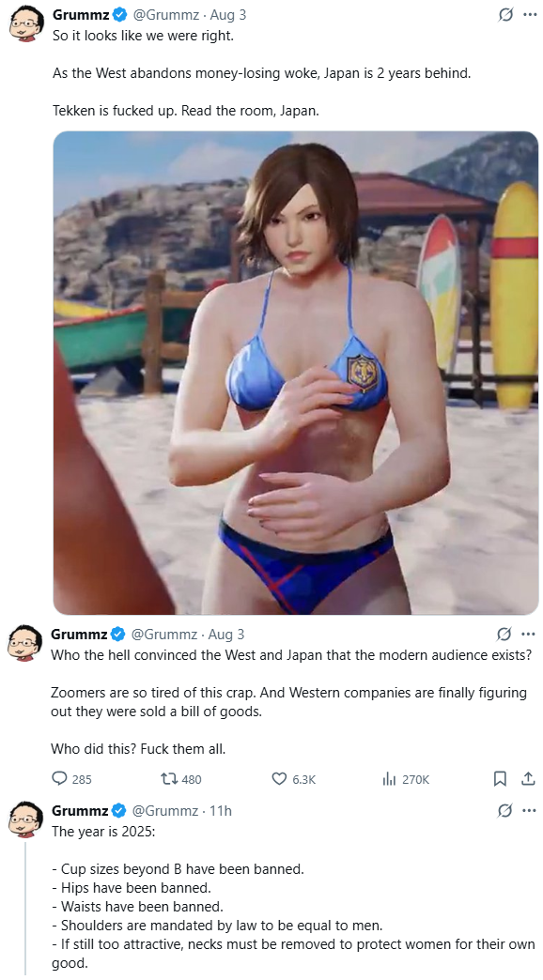Screen dimensions: 543x980
Task: Click the verified badge on 11h tweet
Action: tap(119, 811)
